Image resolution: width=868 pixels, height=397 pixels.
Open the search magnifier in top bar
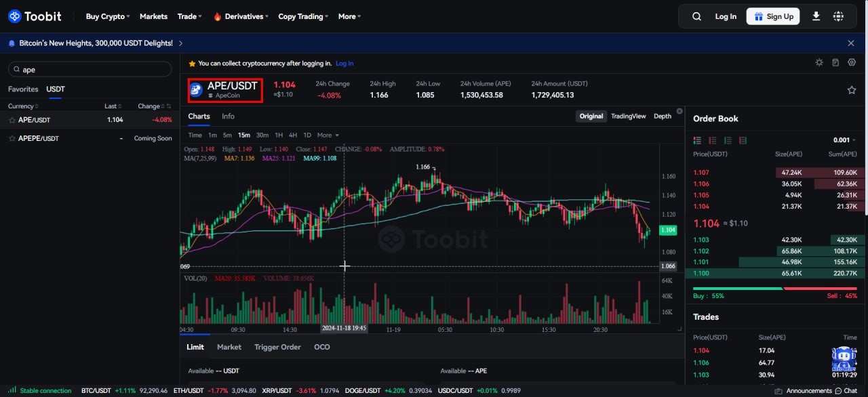[696, 16]
